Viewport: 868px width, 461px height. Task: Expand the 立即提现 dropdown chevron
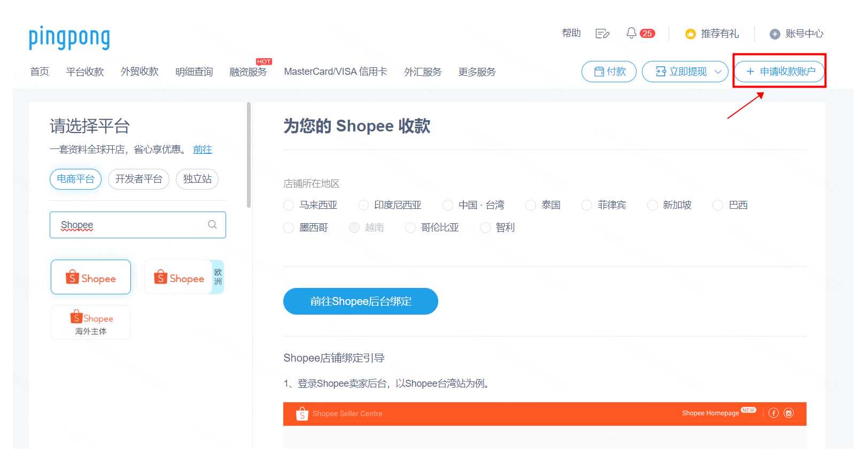click(x=718, y=72)
